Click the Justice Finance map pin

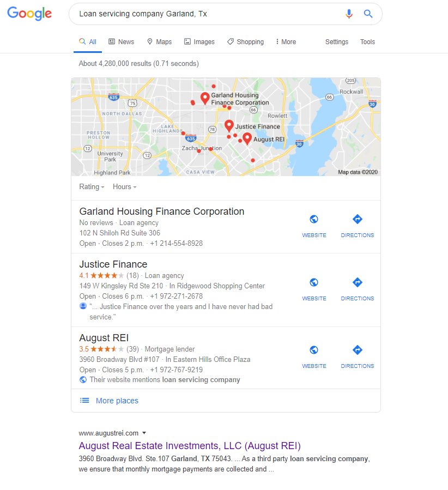click(229, 125)
